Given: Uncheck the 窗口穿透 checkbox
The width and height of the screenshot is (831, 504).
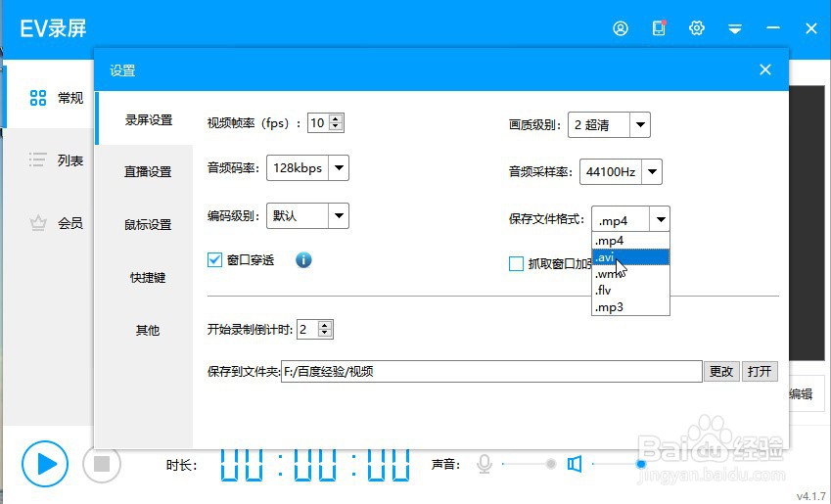Looking at the screenshot, I should [x=214, y=259].
